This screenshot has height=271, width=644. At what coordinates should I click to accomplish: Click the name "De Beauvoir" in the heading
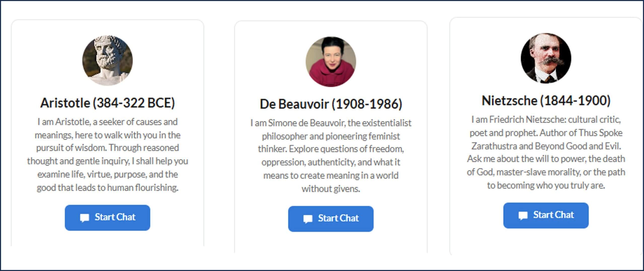coord(294,104)
